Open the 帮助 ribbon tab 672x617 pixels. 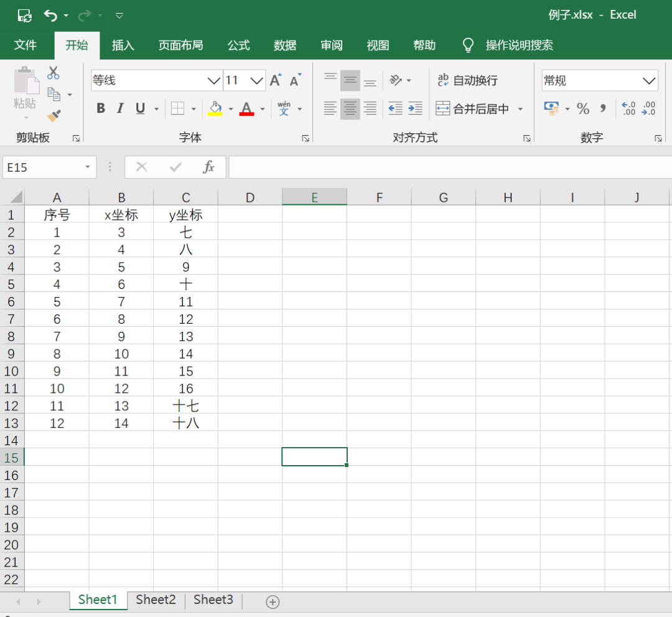[x=424, y=45]
